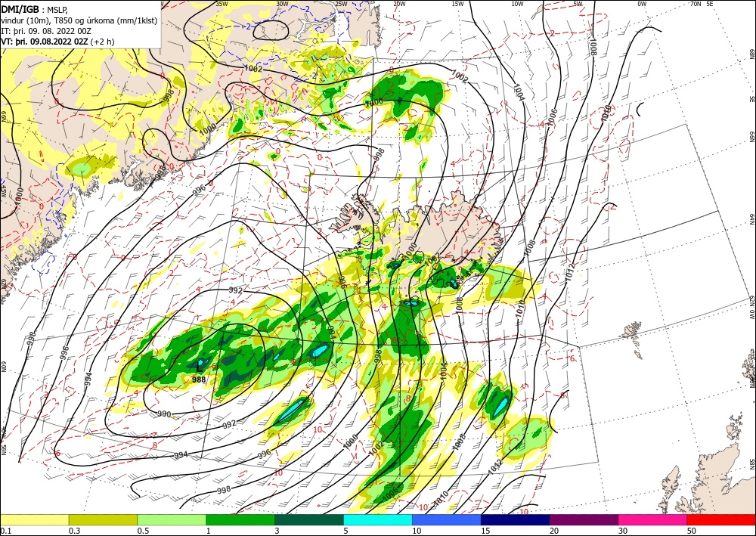756x536 pixels.
Task: Click the legend value '0.5'
Action: [143, 531]
